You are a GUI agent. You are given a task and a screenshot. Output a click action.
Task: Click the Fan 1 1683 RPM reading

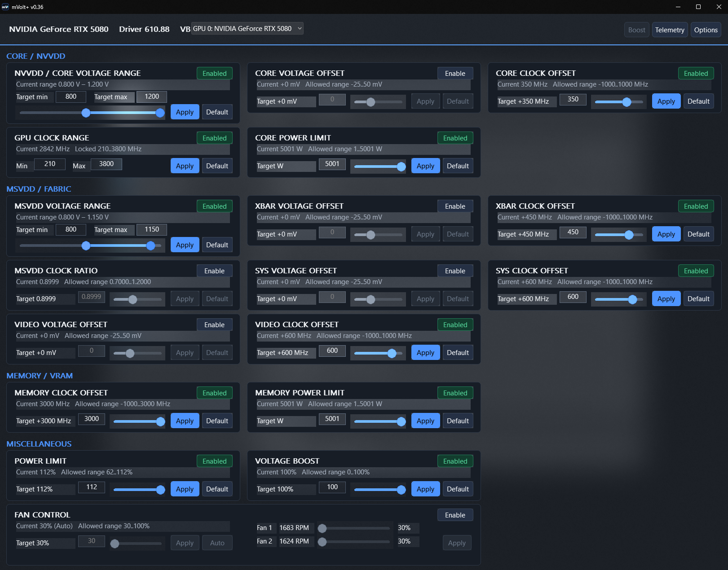point(294,528)
